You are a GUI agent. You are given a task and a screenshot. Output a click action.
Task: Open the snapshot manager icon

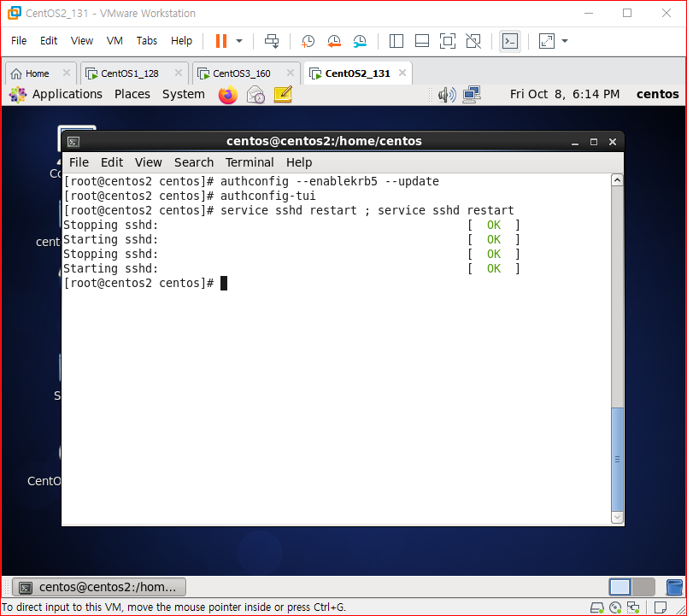click(360, 41)
